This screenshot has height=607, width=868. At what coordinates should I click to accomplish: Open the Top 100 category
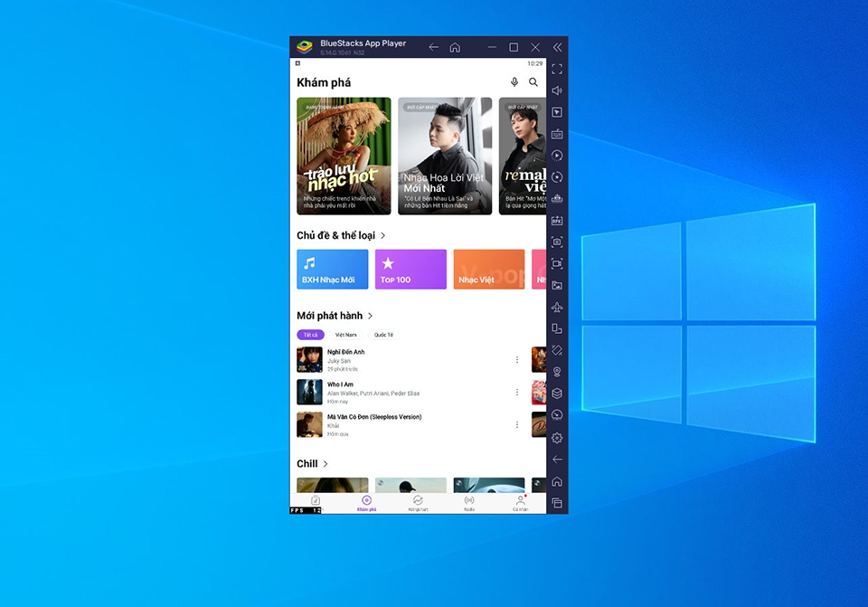410,270
